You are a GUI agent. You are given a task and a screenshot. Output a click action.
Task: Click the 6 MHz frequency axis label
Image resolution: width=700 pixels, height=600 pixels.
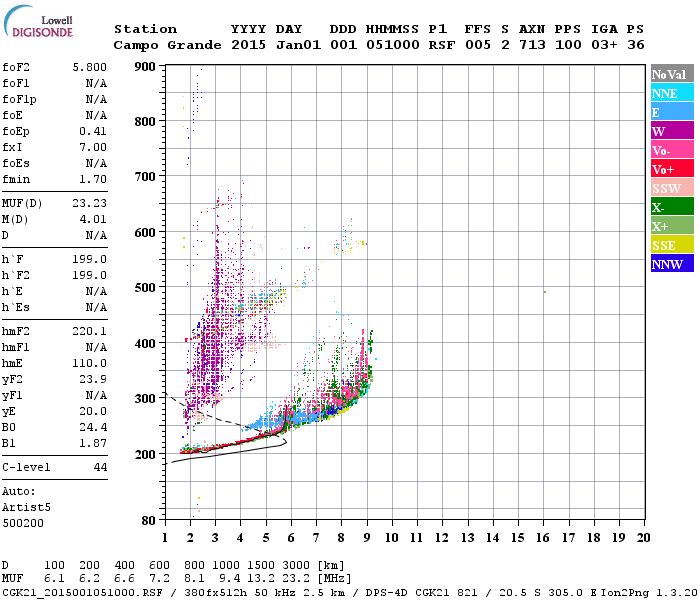[291, 538]
